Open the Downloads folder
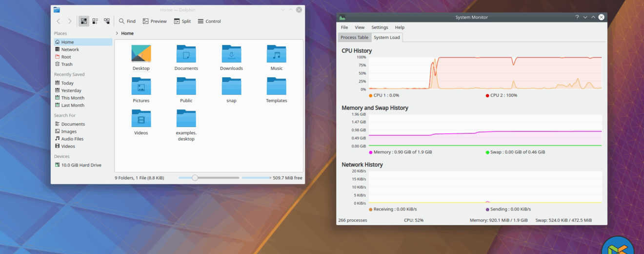The width and height of the screenshot is (644, 254). coord(231,55)
